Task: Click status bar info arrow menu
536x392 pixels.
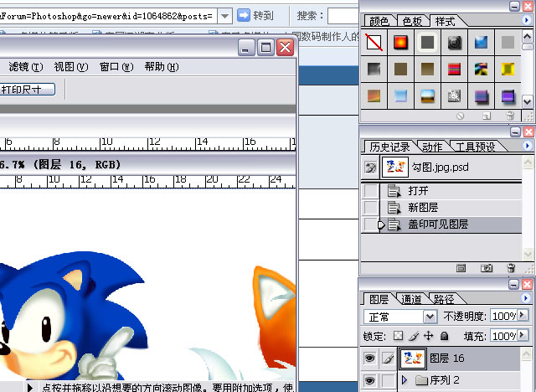Action: coord(30,387)
